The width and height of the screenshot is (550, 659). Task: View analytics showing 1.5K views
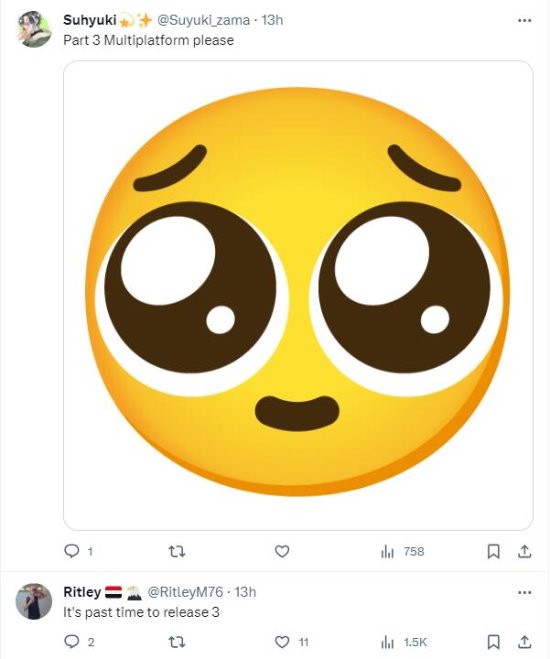[403, 642]
